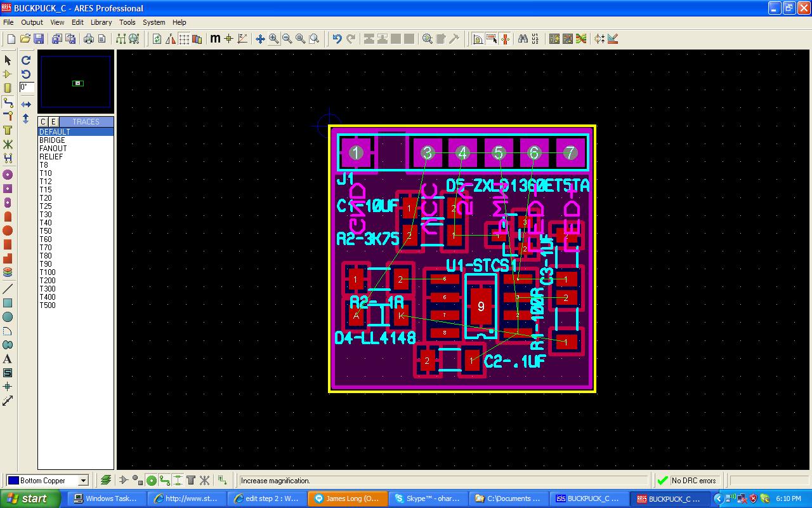Click the pan / center view icon

click(260, 39)
